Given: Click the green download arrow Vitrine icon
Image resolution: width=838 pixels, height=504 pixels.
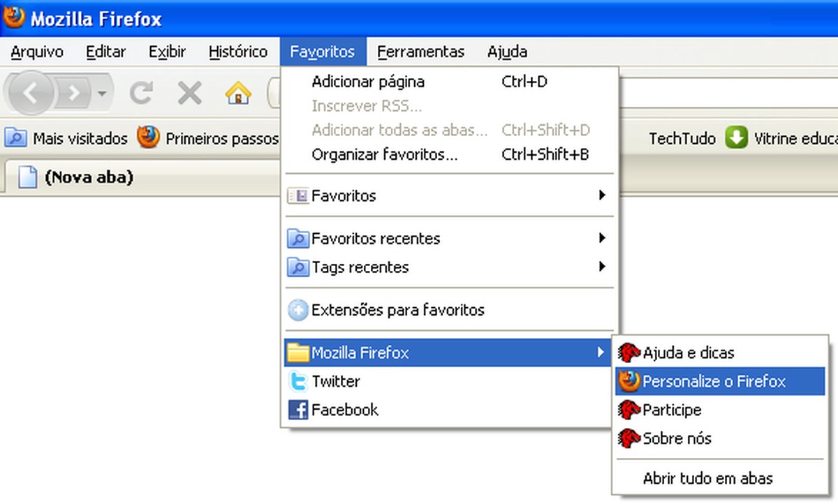Looking at the screenshot, I should coord(736,138).
